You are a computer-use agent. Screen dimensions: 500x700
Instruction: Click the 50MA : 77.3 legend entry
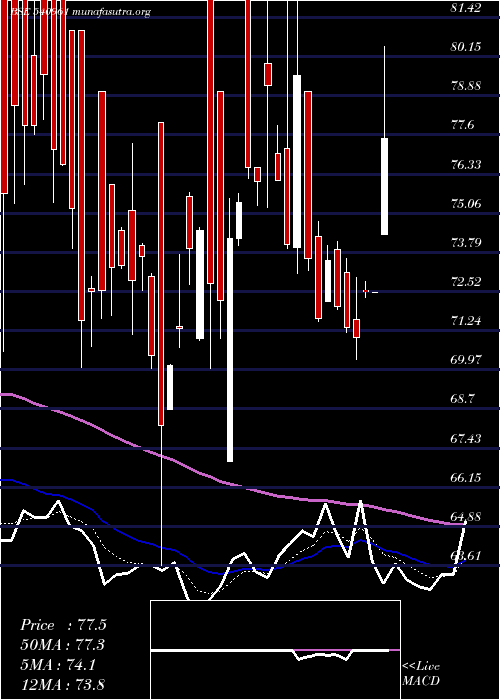pyautogui.click(x=63, y=645)
